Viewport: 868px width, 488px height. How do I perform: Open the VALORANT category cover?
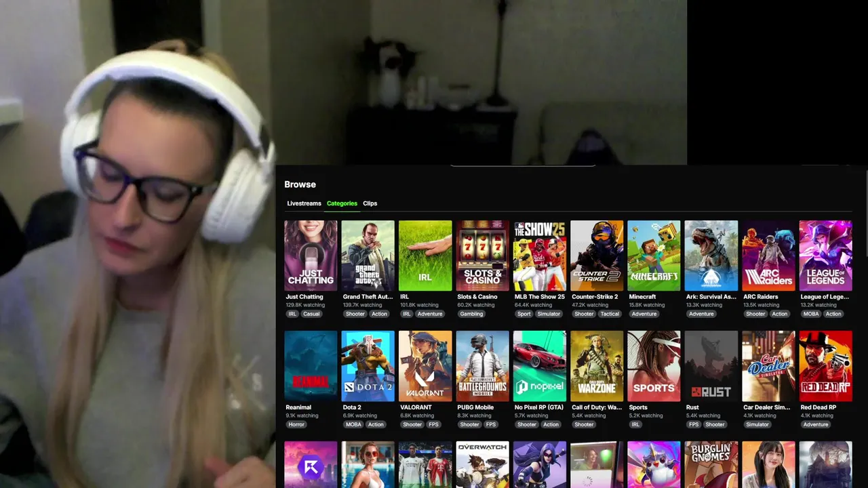click(425, 366)
